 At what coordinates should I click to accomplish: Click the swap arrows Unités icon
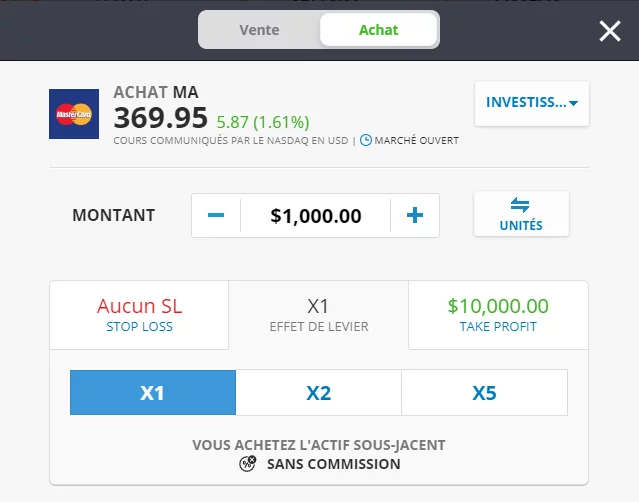520,205
